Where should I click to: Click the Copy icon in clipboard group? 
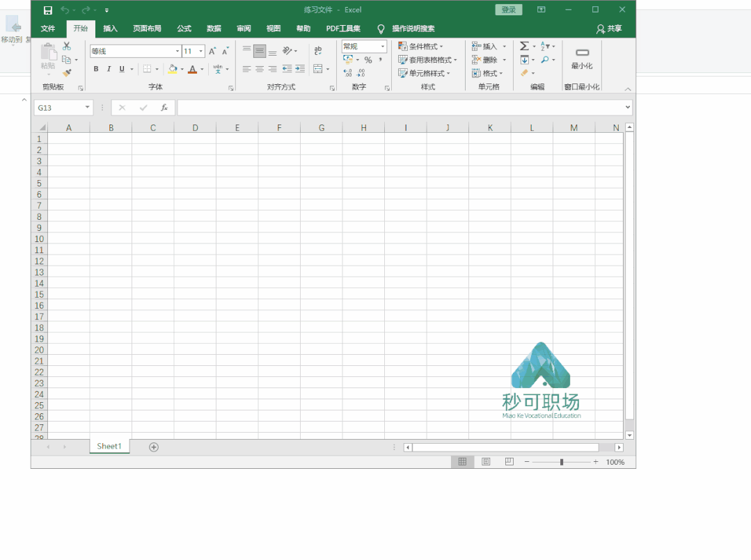pyautogui.click(x=67, y=59)
